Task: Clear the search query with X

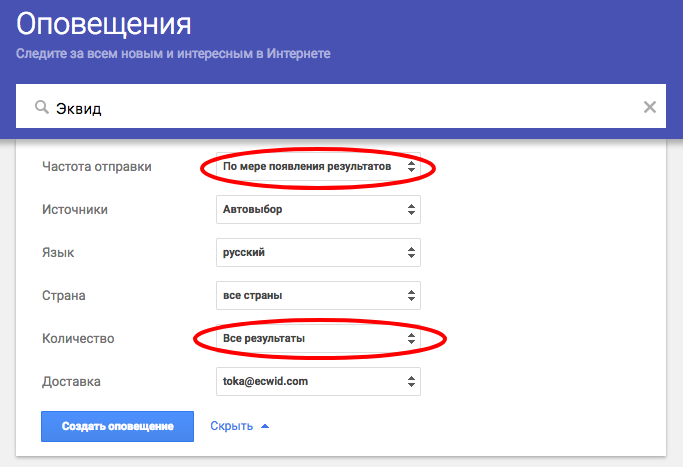Action: tap(649, 107)
